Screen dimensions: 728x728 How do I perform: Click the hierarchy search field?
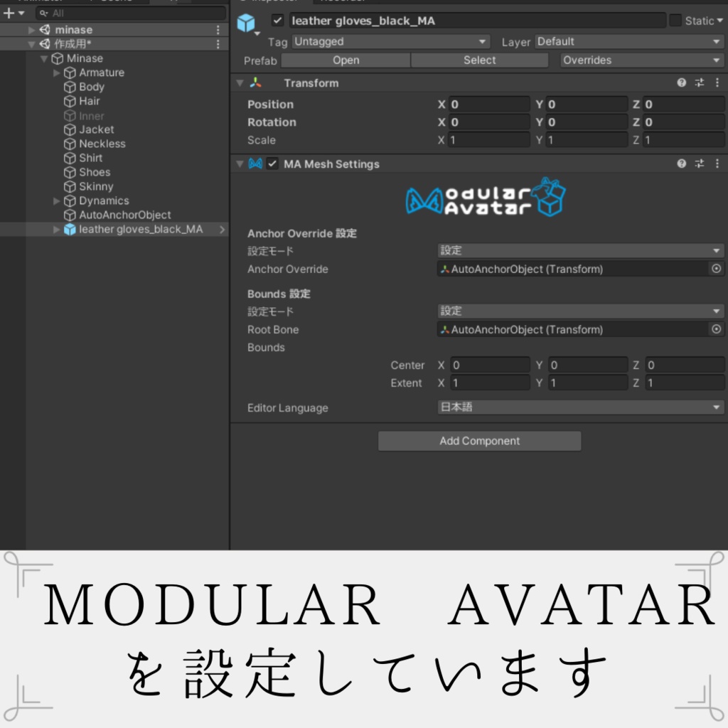tap(131, 14)
